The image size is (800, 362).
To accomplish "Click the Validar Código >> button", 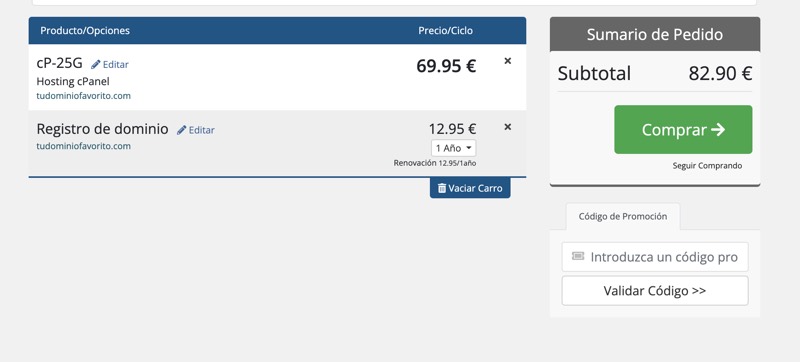I will click(655, 291).
